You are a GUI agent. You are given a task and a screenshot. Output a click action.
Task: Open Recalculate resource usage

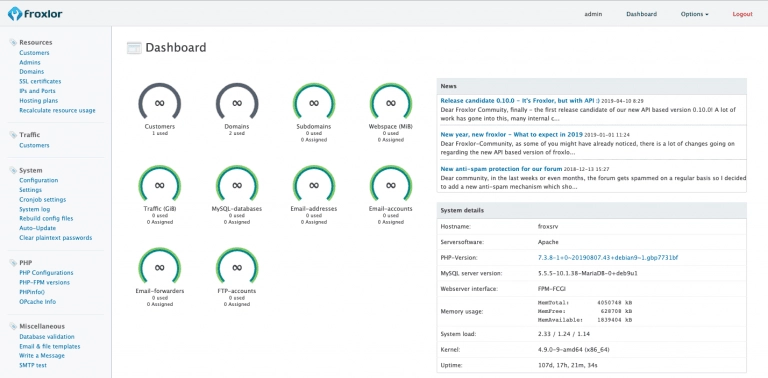pos(57,110)
